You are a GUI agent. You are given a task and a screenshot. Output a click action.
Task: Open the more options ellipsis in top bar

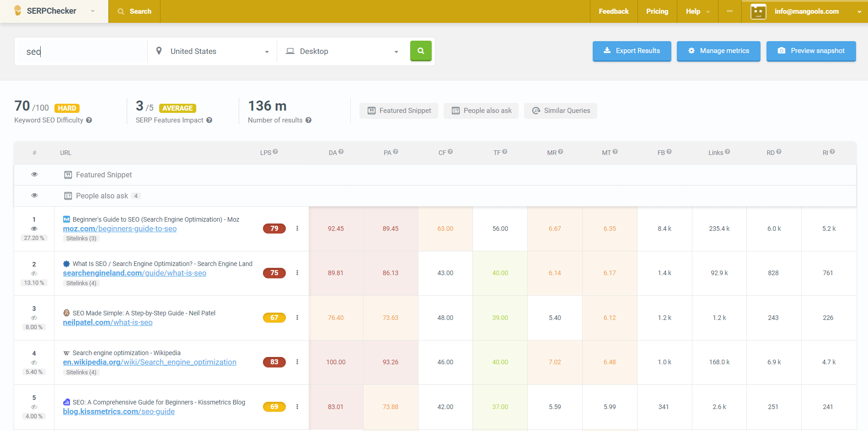click(x=730, y=11)
